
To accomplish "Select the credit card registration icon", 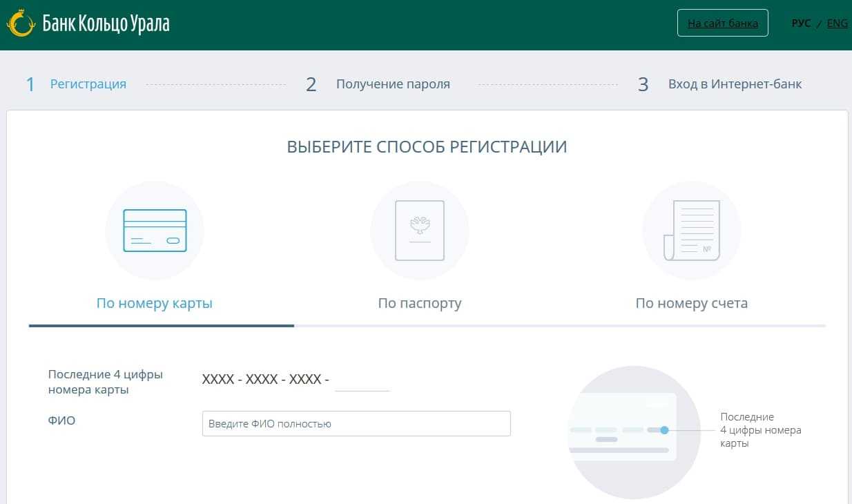I will click(155, 230).
